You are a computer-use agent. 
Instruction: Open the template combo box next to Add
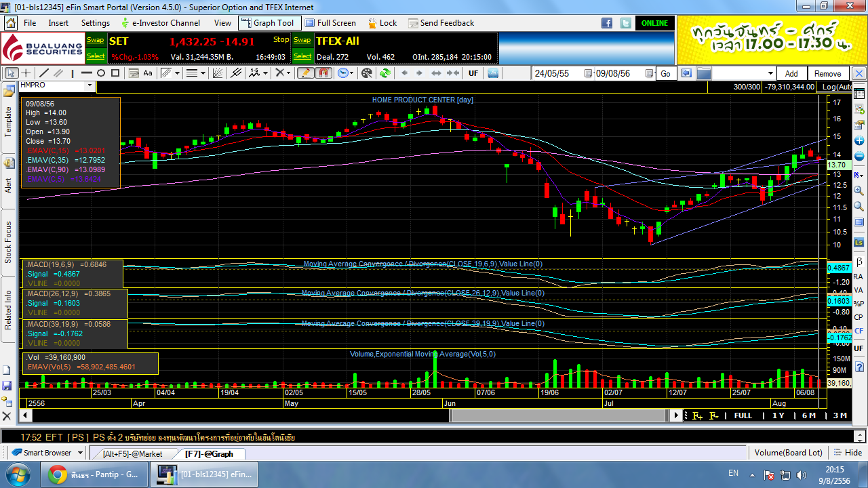(745, 73)
